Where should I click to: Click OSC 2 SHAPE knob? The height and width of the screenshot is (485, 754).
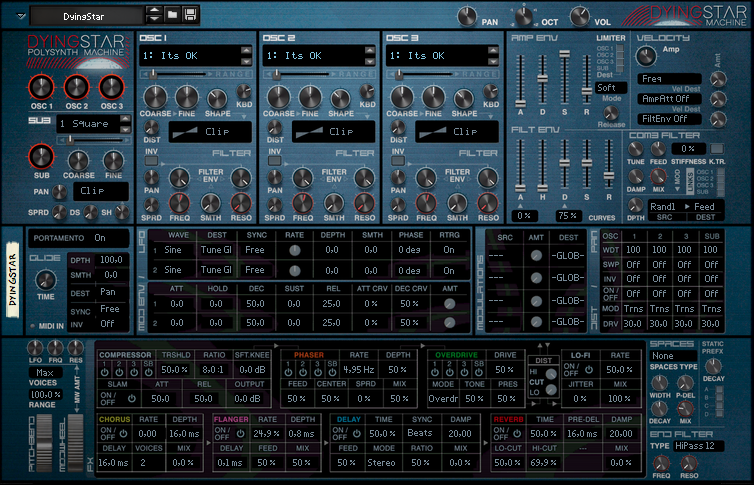pyautogui.click(x=340, y=99)
